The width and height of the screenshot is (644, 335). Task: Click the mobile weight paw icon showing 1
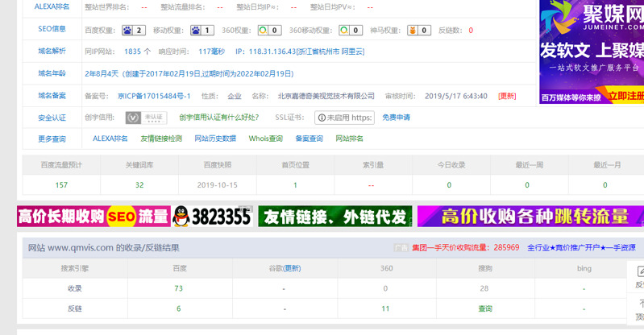point(202,31)
